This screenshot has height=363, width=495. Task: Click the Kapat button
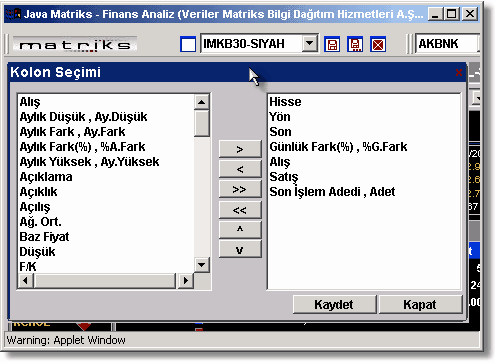click(x=420, y=304)
